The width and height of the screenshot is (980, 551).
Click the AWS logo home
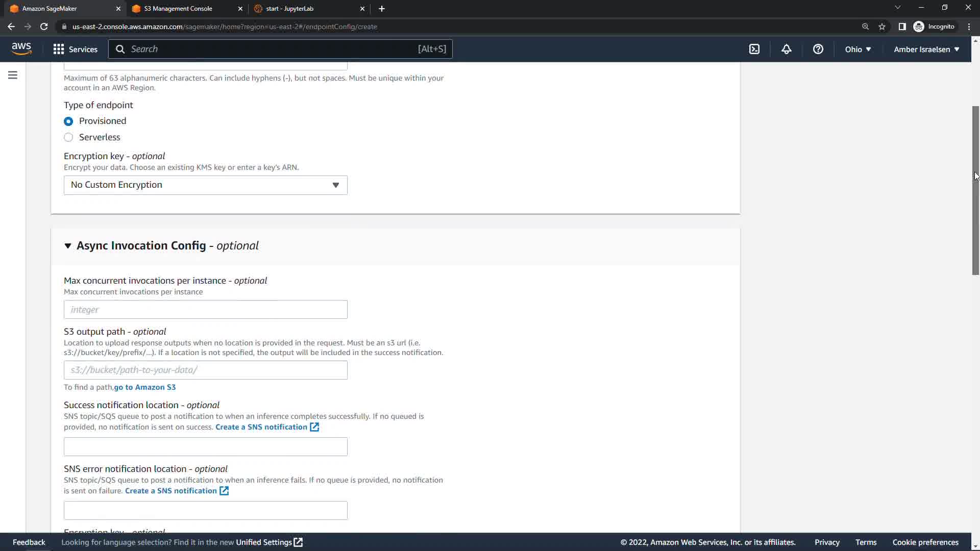21,48
